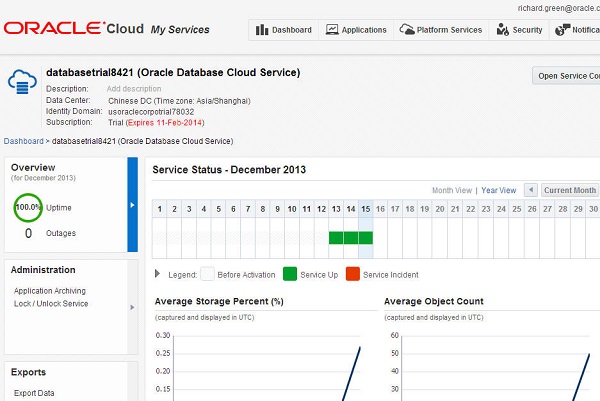Click the green 100.0% uptime circle
Image resolution: width=600 pixels, height=401 pixels.
(28, 208)
